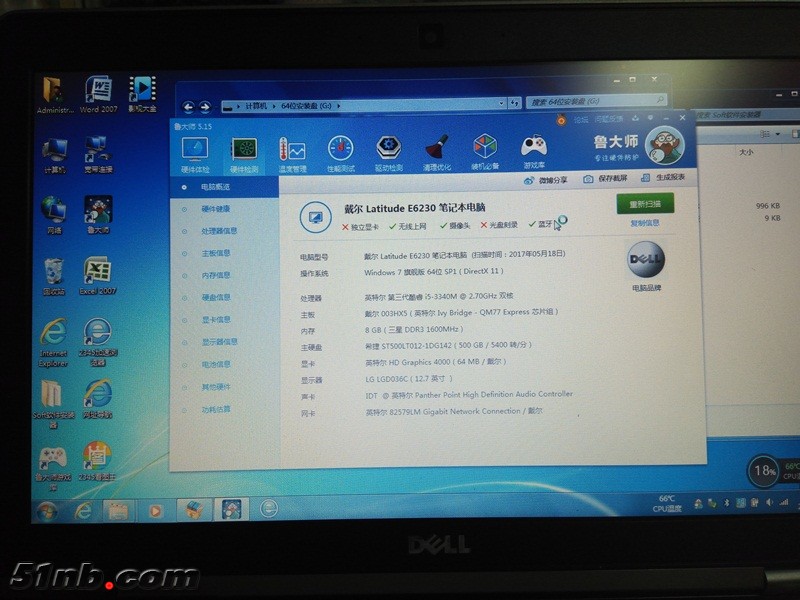Screen dimensions: 800x600
Task: Click 微博分享 Weibo share link
Action: pyautogui.click(x=546, y=180)
